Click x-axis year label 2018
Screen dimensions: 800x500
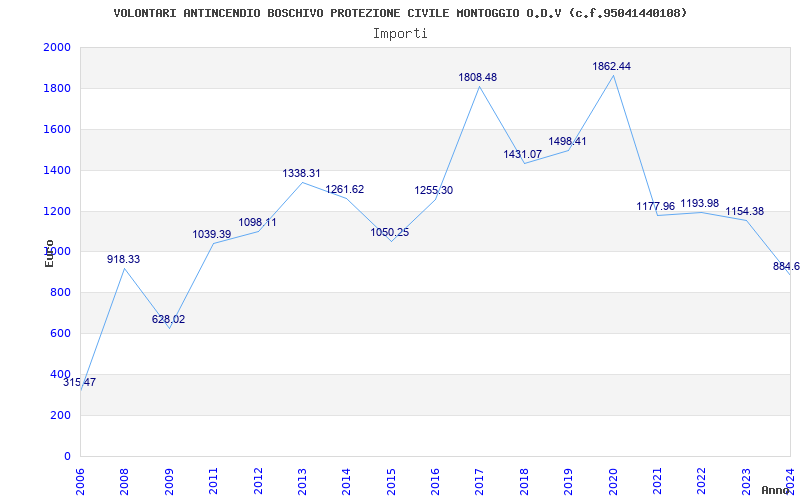(524, 481)
